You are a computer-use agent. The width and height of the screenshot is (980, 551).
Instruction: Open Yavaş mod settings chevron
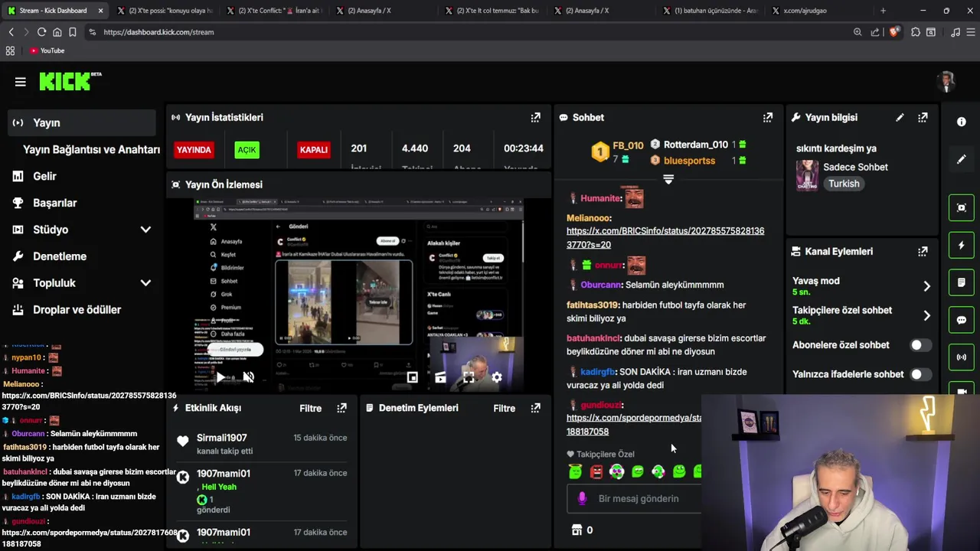click(926, 286)
